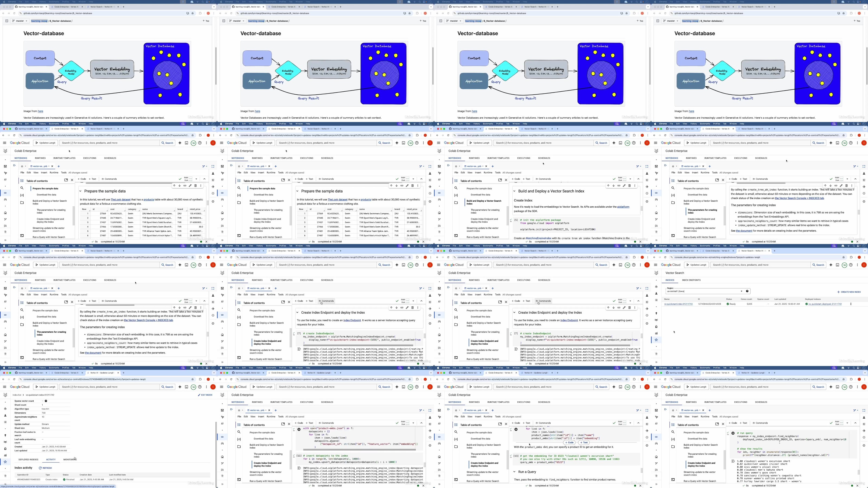The width and height of the screenshot is (868, 488).
Task: Click CREATE NEW INDEX button
Action: coord(849,292)
